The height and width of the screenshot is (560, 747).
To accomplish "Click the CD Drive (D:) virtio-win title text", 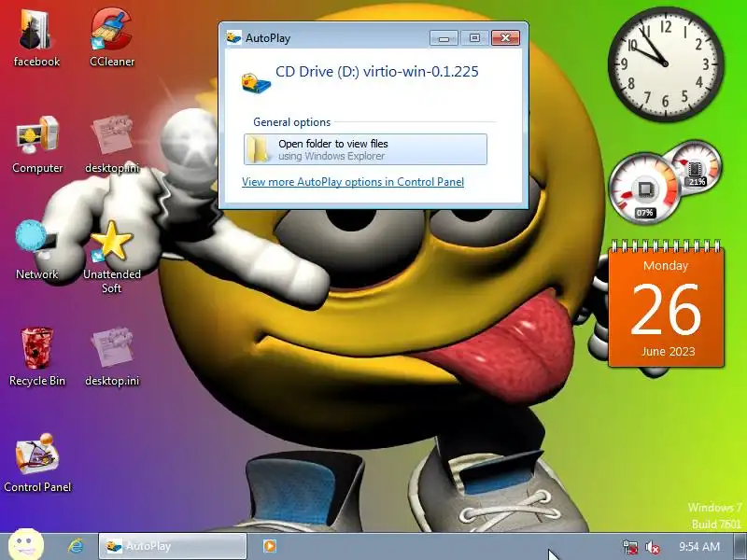I will coord(377,72).
